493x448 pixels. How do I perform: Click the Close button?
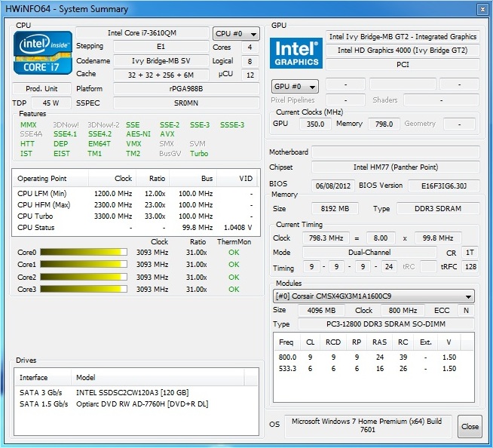tap(470, 426)
